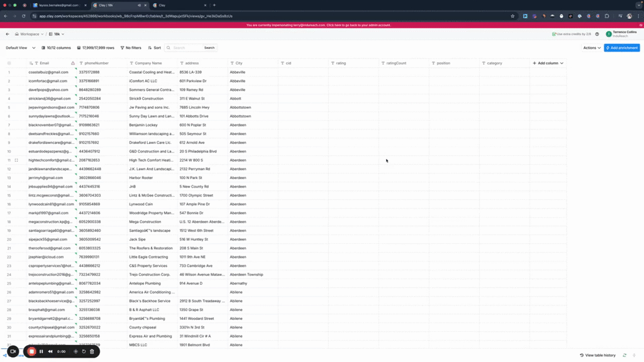Pause the screen recording

(x=42, y=351)
